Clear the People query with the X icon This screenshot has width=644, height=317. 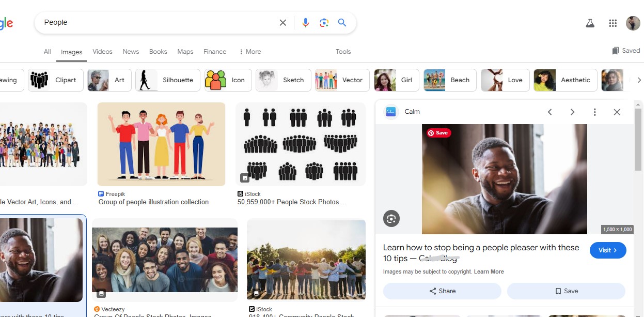pyautogui.click(x=282, y=22)
